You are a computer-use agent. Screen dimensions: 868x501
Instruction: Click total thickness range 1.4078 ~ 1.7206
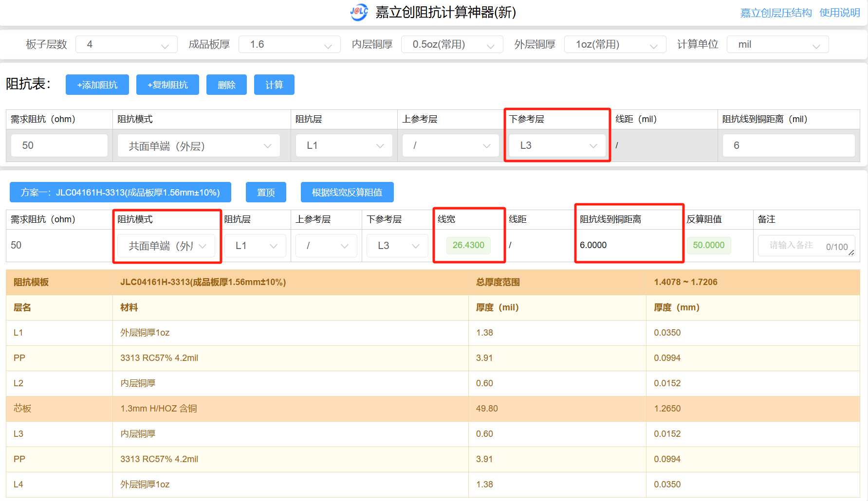tap(685, 282)
